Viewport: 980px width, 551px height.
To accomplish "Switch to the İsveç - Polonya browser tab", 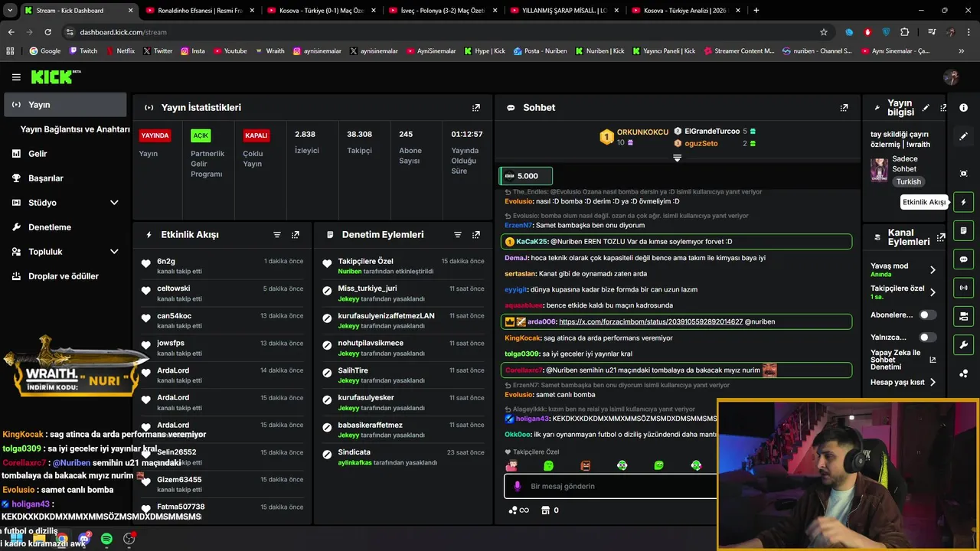I will tap(444, 11).
